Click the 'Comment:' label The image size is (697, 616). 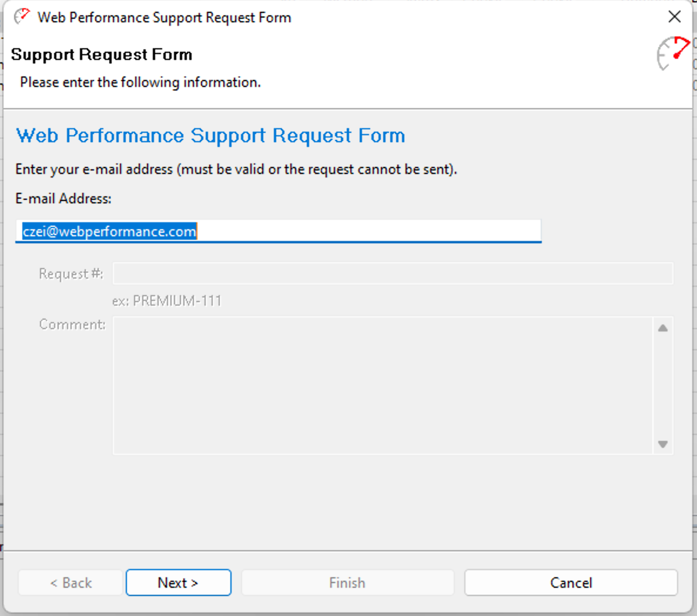click(x=72, y=324)
